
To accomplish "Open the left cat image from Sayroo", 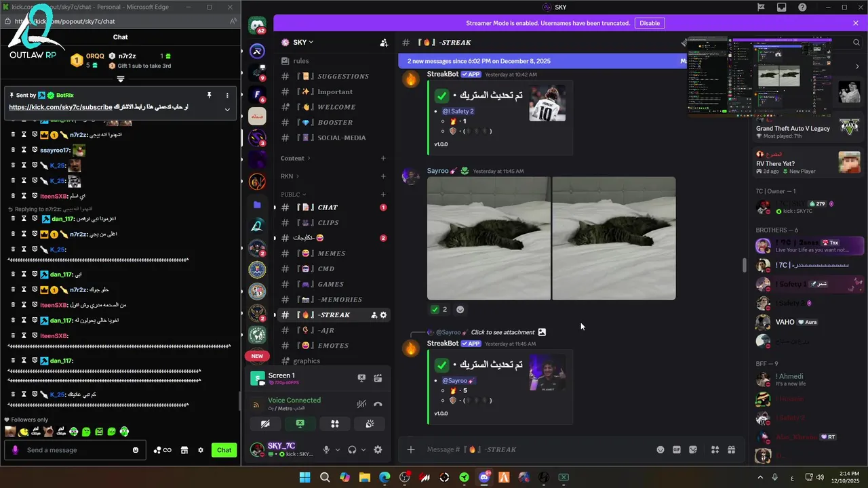I will [x=489, y=238].
